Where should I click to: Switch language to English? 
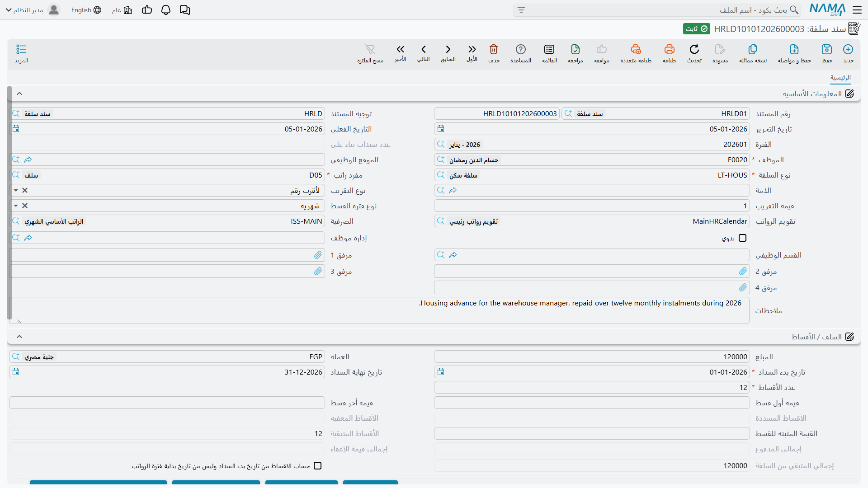click(x=86, y=10)
